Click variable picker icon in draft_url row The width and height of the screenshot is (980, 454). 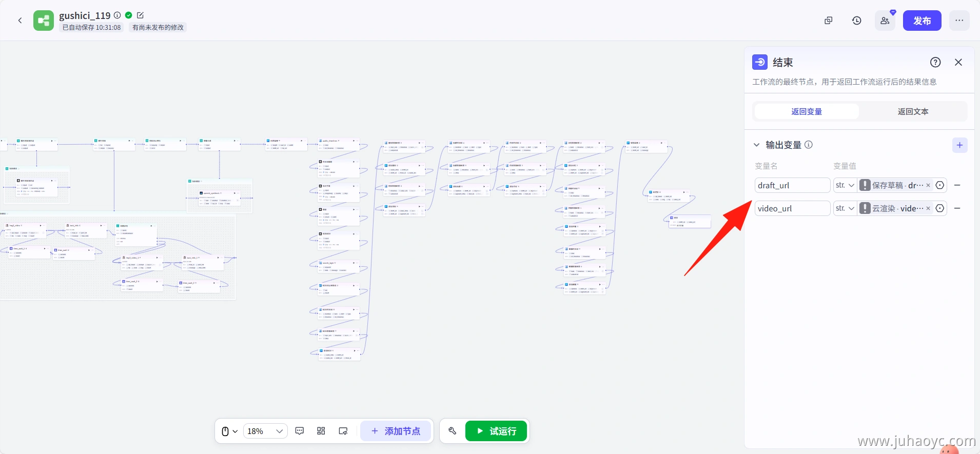(x=940, y=185)
